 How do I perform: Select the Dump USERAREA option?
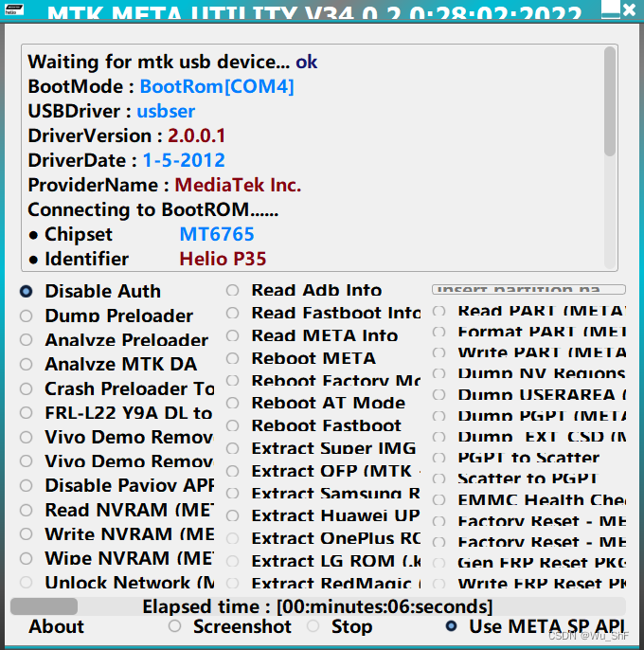pos(529,394)
